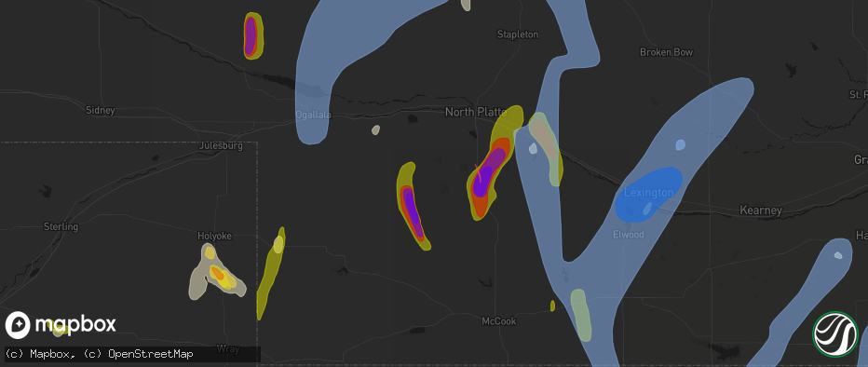The width and height of the screenshot is (868, 367).
Task: Click the McCook city label
Action: coord(499,321)
